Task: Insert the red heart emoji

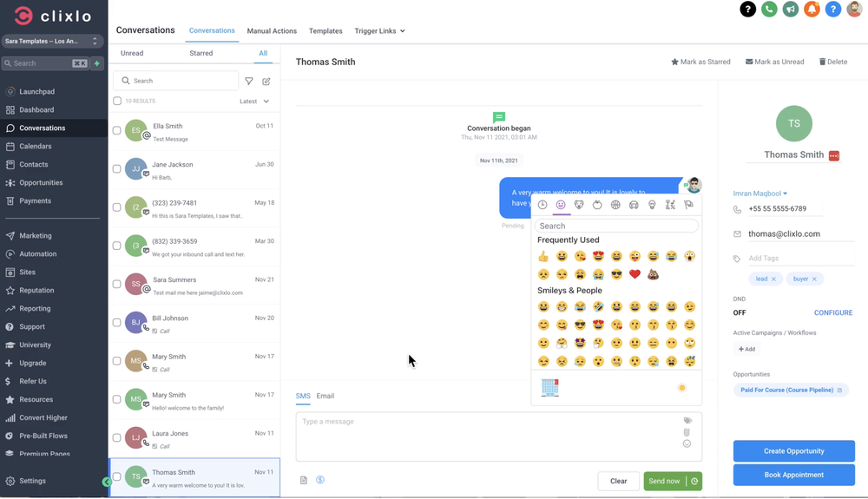Action: pyautogui.click(x=635, y=274)
